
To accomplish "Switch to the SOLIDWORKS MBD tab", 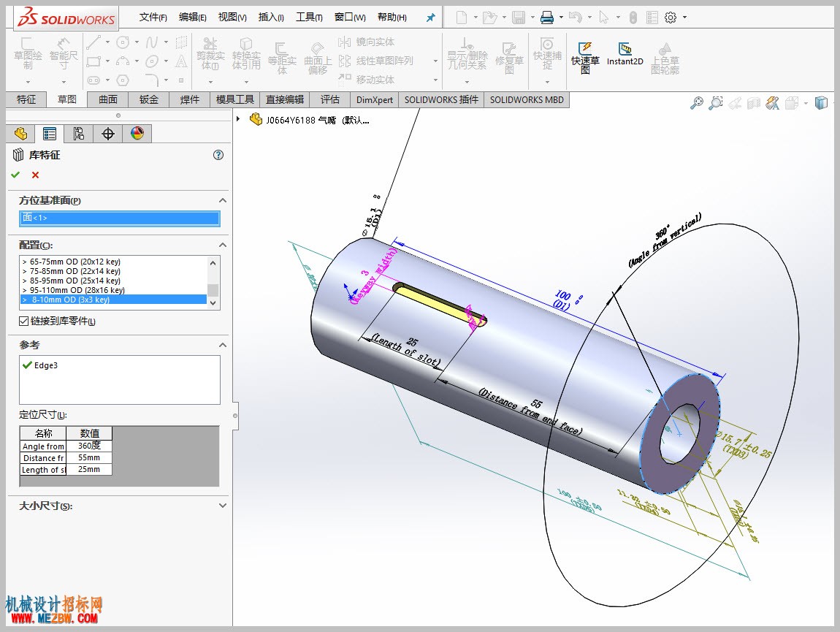I will pos(527,99).
